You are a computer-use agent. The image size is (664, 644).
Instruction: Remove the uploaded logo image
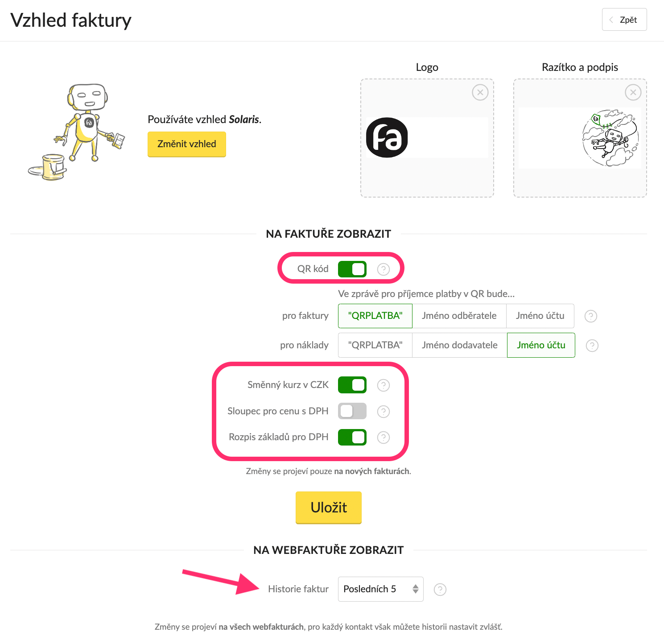480,92
